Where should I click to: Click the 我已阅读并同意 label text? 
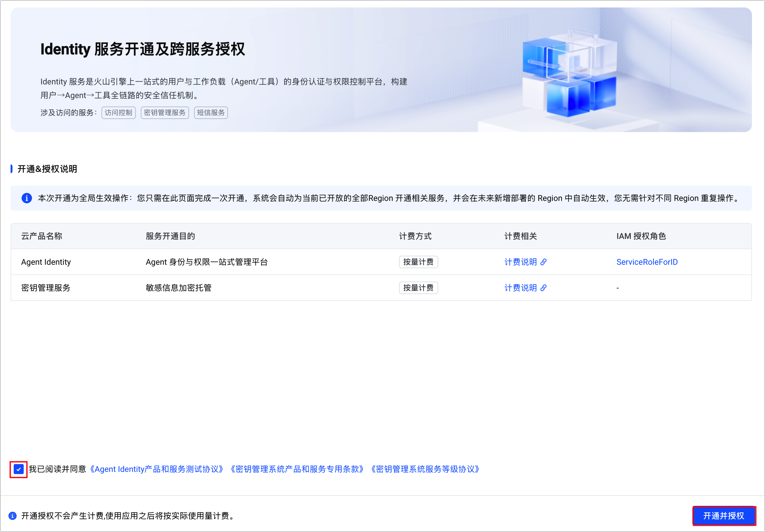click(x=57, y=469)
